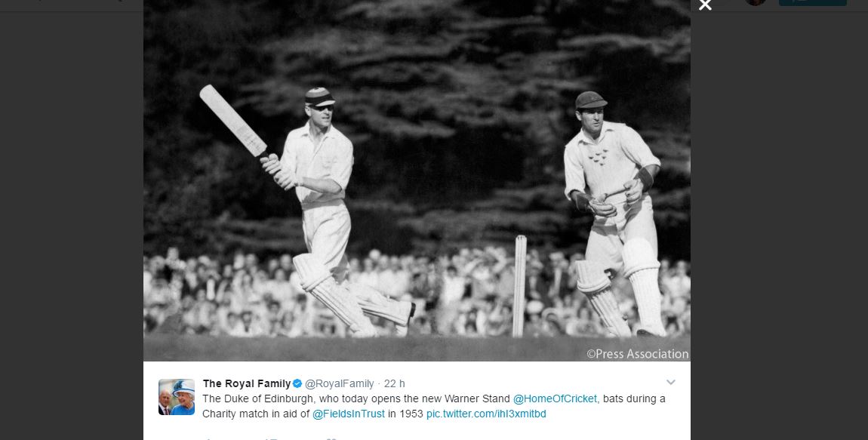The height and width of the screenshot is (440, 868).
Task: Click The Royal Family display name
Action: (x=246, y=383)
